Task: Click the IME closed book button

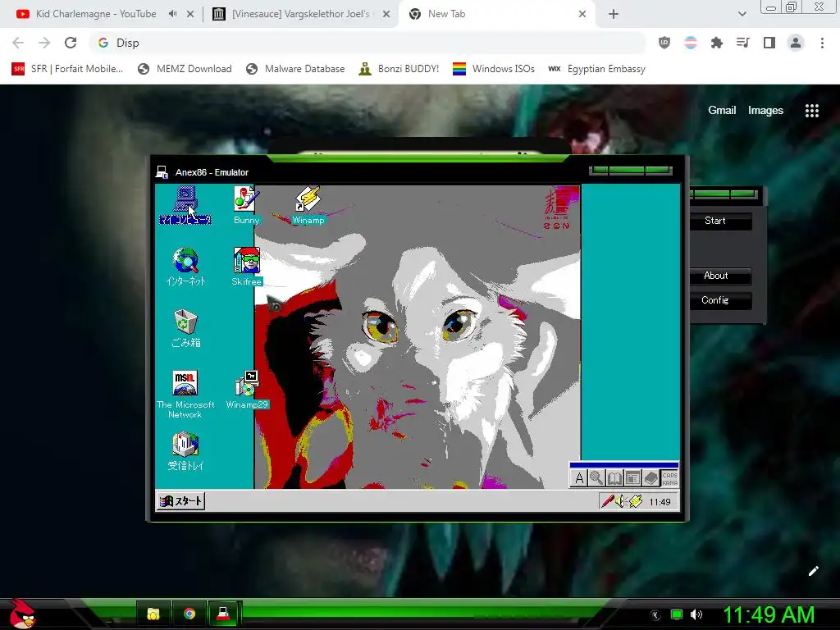Action: (651, 478)
